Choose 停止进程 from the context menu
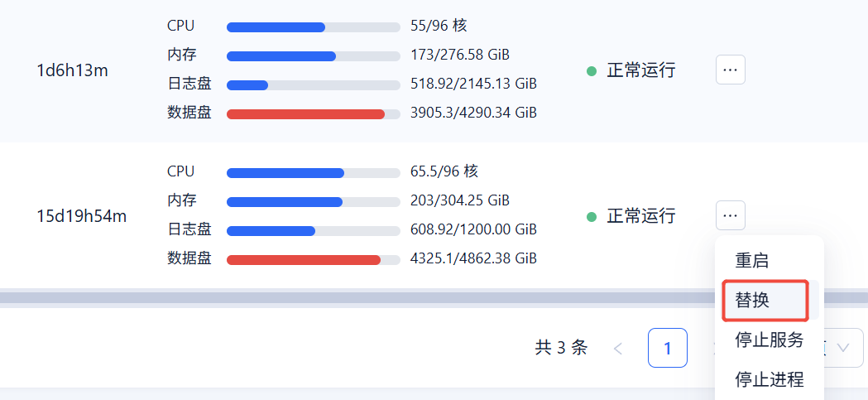Screen dimensions: 868x400 coord(769,379)
